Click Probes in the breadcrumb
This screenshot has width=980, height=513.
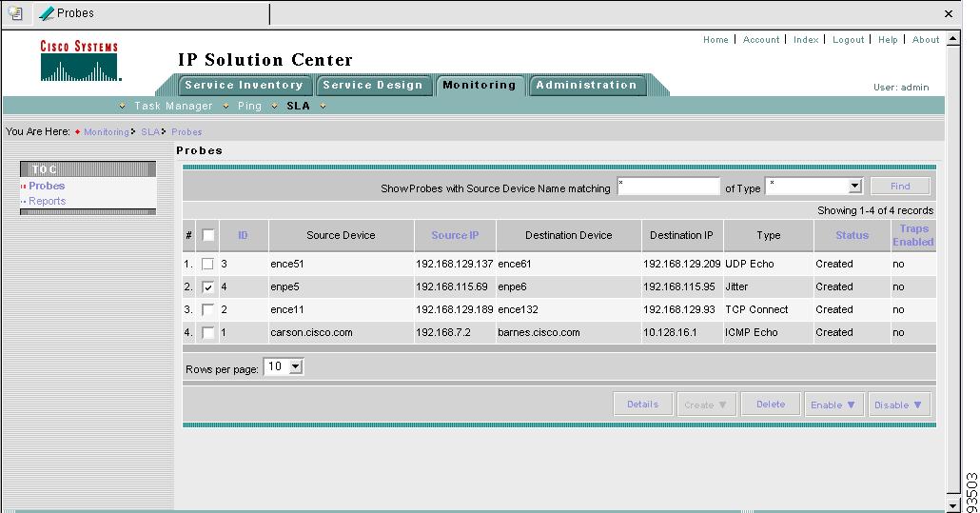pyautogui.click(x=186, y=132)
